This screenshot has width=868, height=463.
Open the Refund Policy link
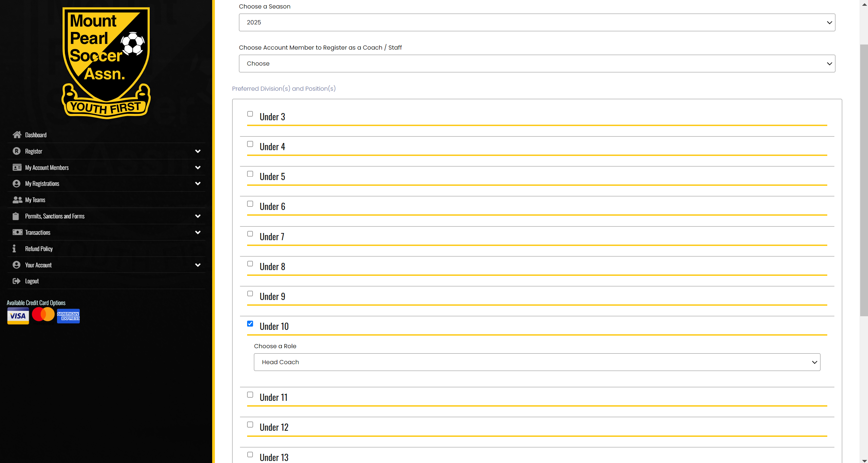(106, 249)
